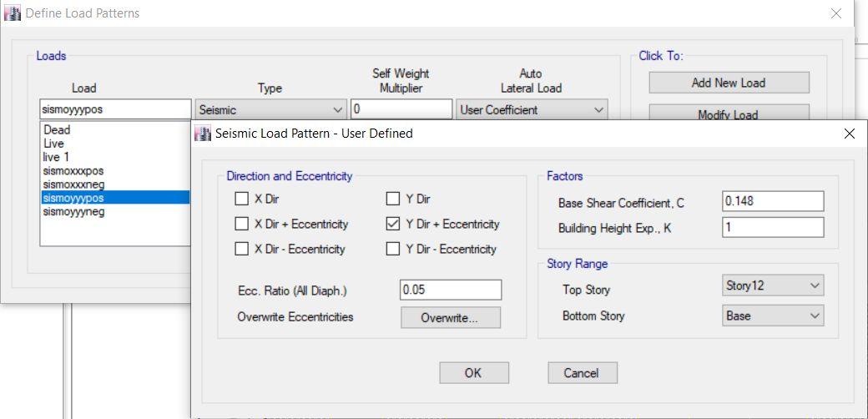The width and height of the screenshot is (868, 419).
Task: Edit the Base Shear Coefficient field
Action: pyautogui.click(x=772, y=201)
